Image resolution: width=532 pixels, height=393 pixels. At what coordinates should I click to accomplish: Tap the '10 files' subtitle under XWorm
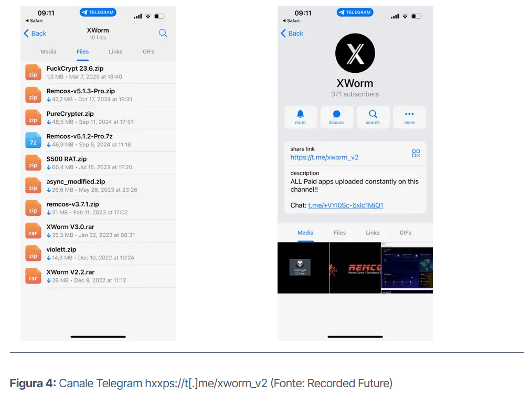pos(98,38)
